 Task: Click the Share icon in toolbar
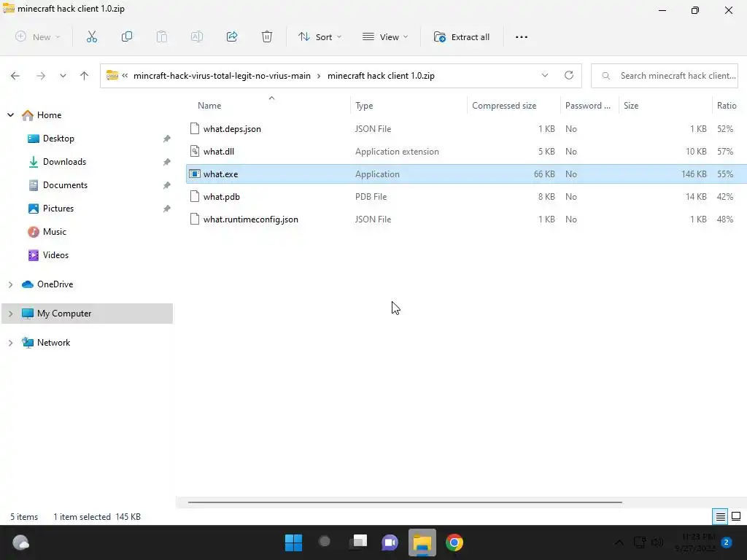click(x=232, y=36)
